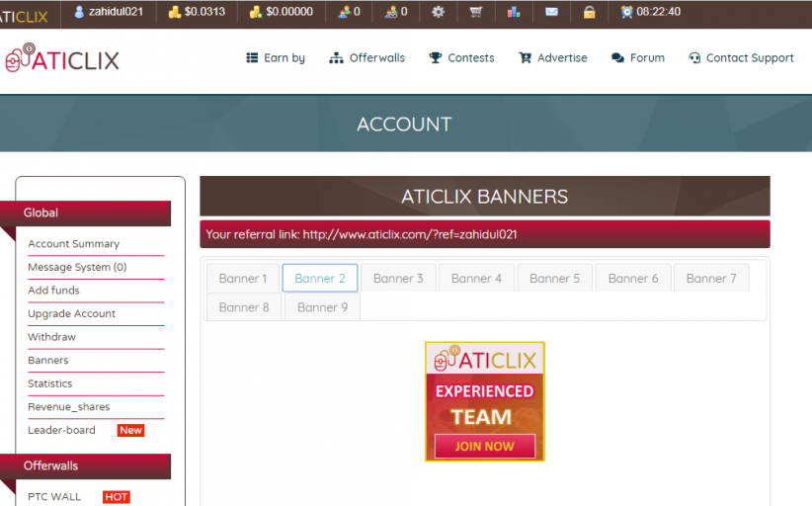Click the Aticlix logo in header

tap(61, 58)
